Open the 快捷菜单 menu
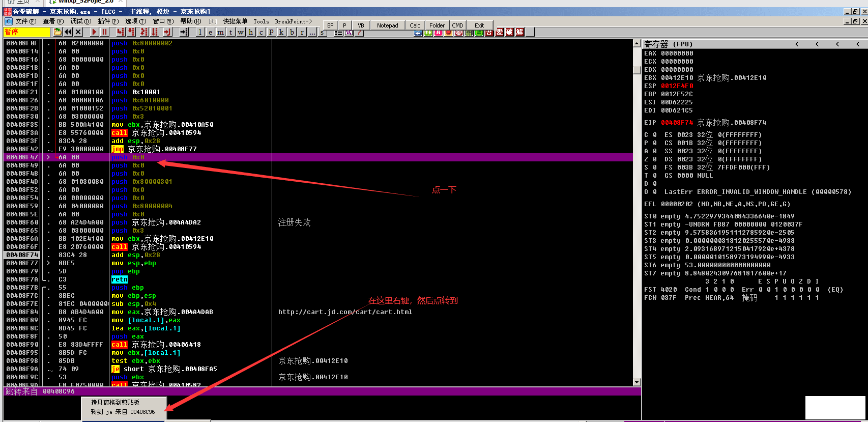This screenshot has height=422, width=868. point(235,21)
